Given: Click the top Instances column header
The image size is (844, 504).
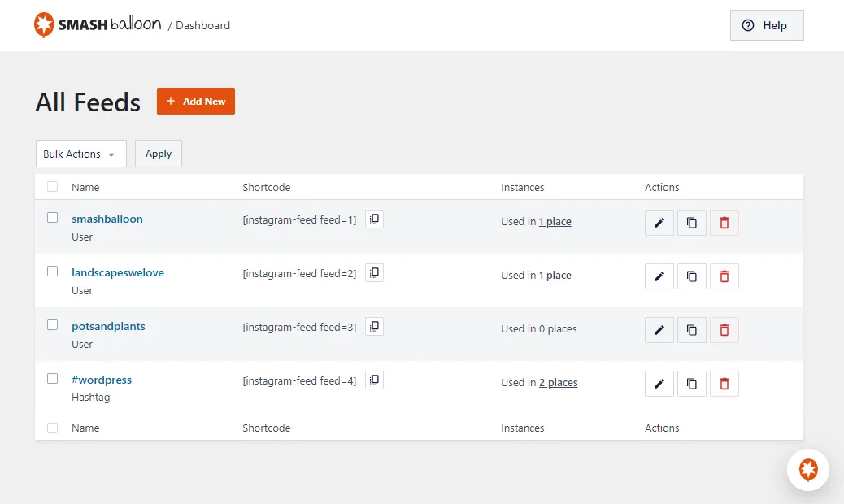Looking at the screenshot, I should 523,187.
